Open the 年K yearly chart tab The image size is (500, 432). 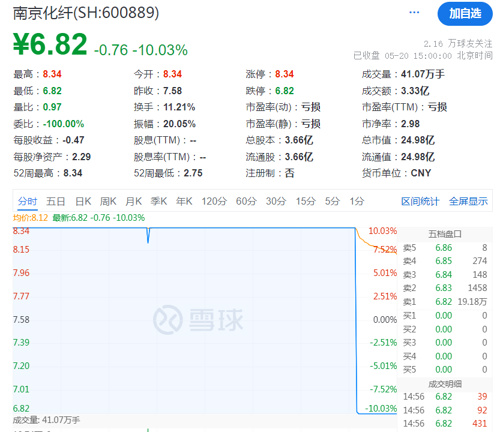pyautogui.click(x=184, y=201)
